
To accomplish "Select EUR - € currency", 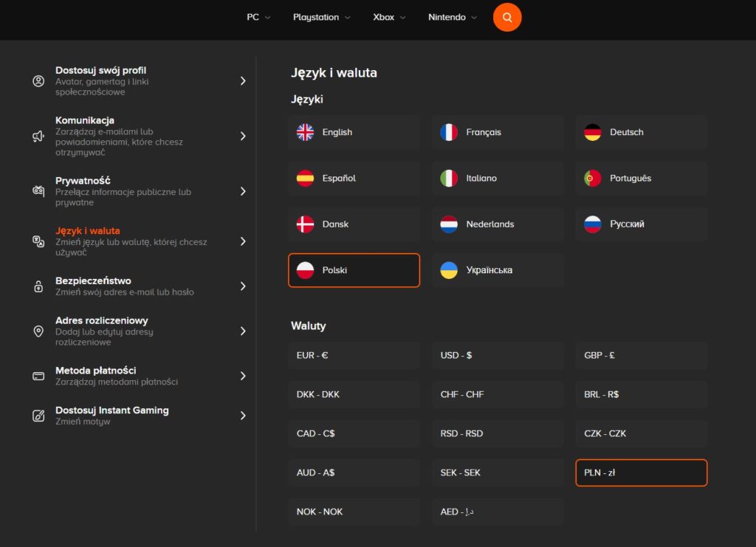I will click(354, 355).
